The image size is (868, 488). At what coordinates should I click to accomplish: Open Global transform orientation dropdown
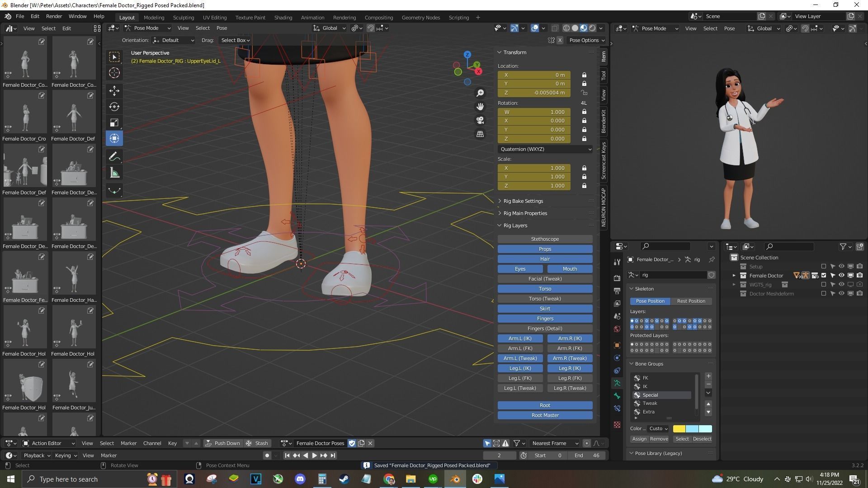pos(330,28)
